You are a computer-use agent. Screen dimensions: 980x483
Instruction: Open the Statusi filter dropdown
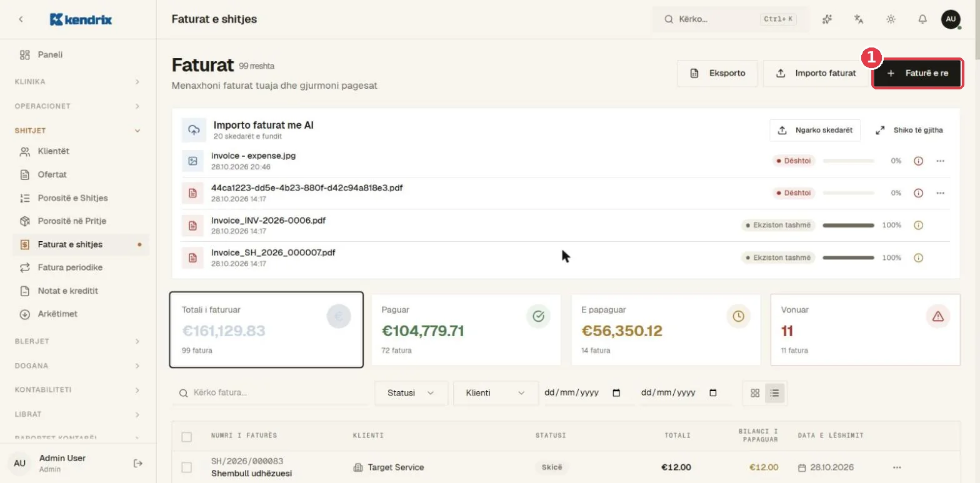411,393
